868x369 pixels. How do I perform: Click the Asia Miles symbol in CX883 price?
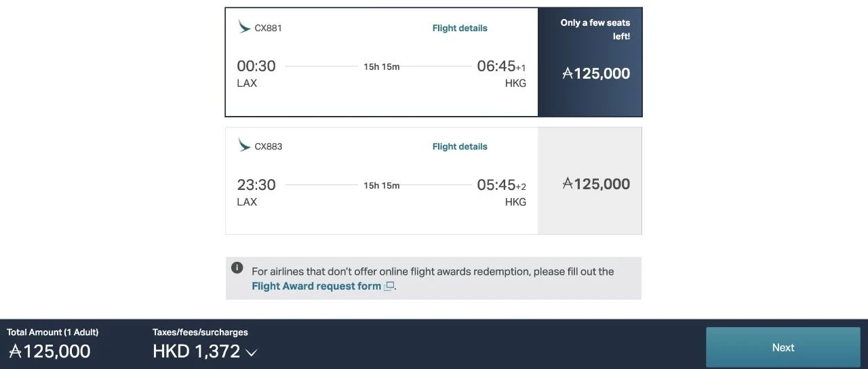(x=568, y=184)
